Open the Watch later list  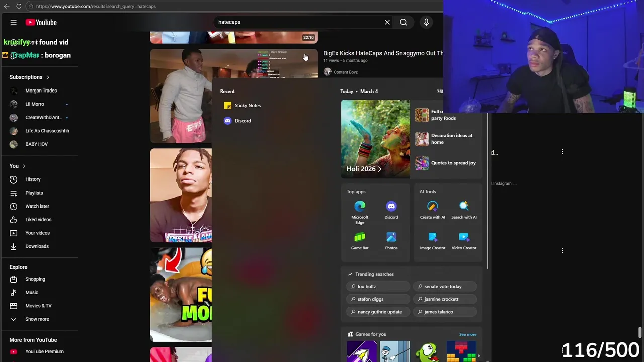tap(37, 206)
